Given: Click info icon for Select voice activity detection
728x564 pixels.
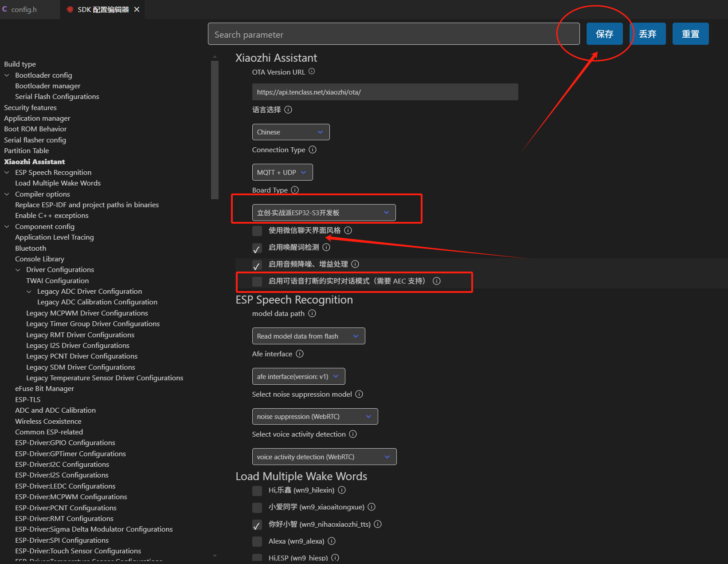Looking at the screenshot, I should tap(353, 434).
